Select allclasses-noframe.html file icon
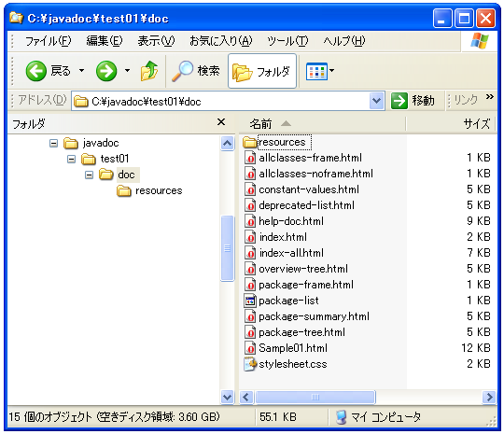This screenshot has height=434, width=504. [x=250, y=174]
